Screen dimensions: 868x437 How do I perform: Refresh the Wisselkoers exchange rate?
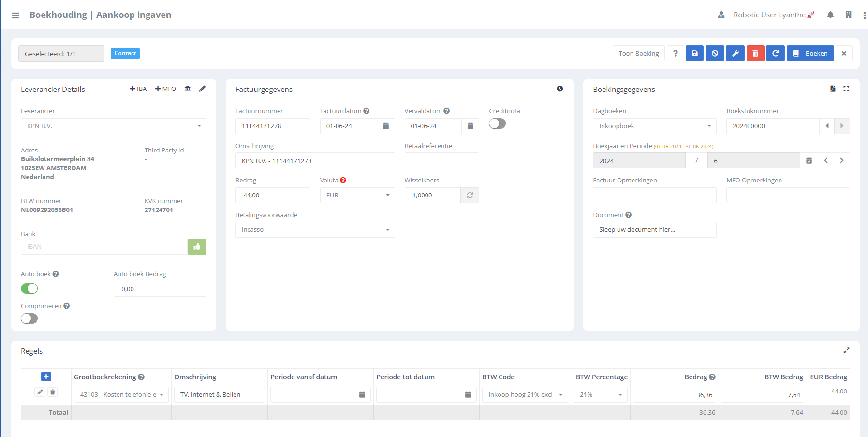click(470, 196)
